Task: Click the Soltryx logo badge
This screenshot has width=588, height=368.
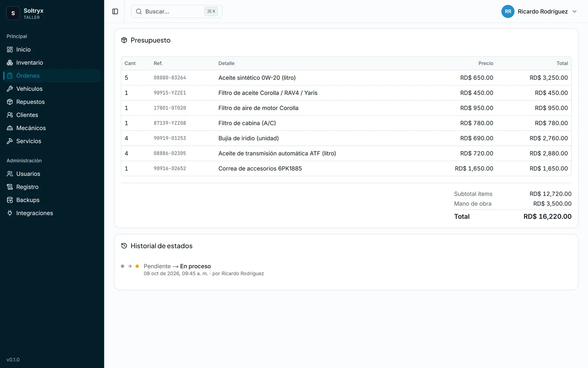Action: [x=13, y=13]
